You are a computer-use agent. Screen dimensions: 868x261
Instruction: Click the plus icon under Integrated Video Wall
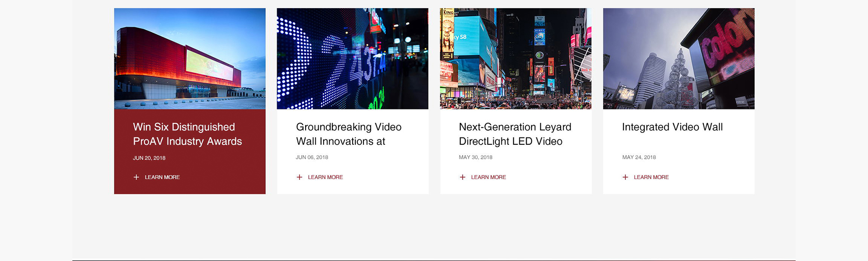tap(625, 177)
